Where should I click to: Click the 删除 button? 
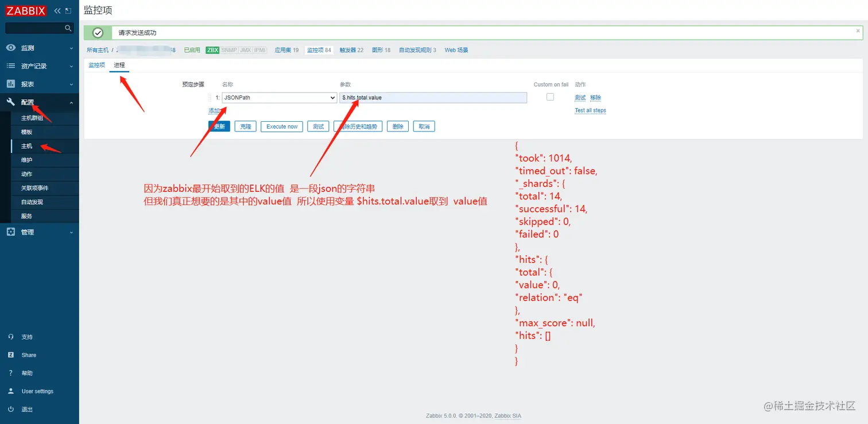(398, 126)
